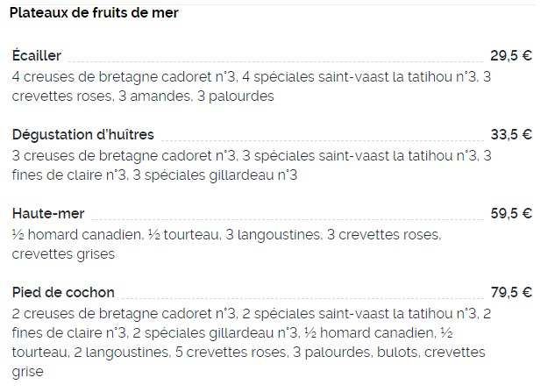
Task: Select the Dégustation d'huîtres title
Action: [x=82, y=135]
